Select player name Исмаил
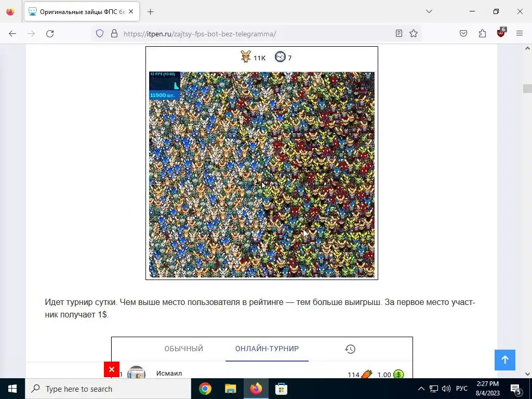 (x=169, y=374)
